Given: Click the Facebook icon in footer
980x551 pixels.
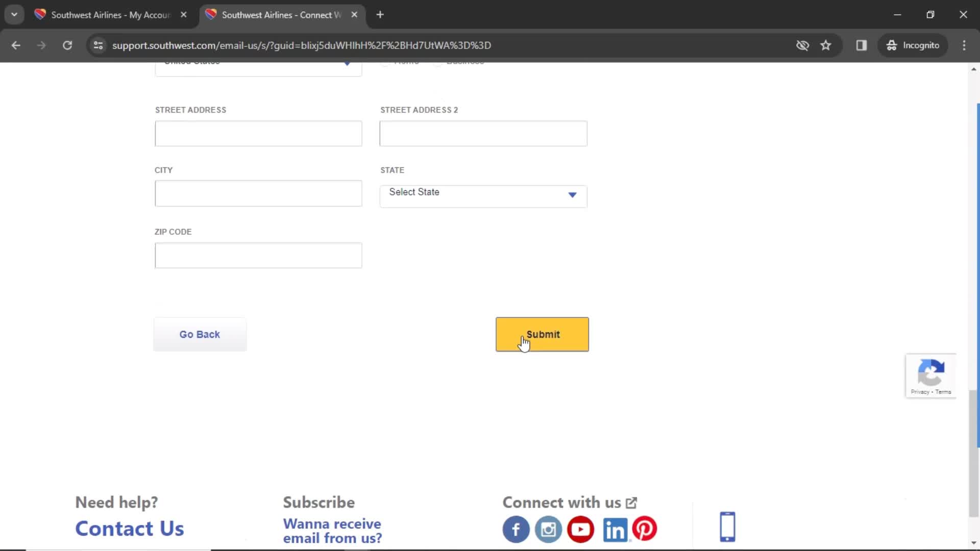Looking at the screenshot, I should click(x=516, y=529).
